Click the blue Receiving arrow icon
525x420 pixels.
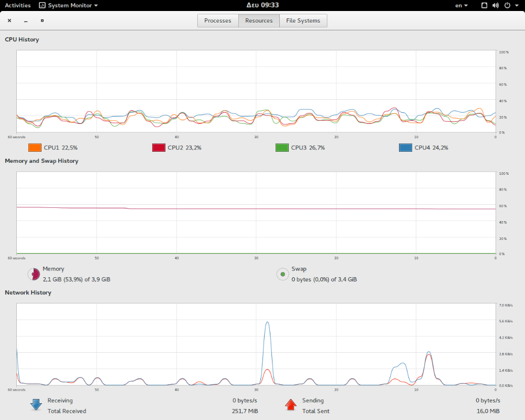click(x=36, y=405)
